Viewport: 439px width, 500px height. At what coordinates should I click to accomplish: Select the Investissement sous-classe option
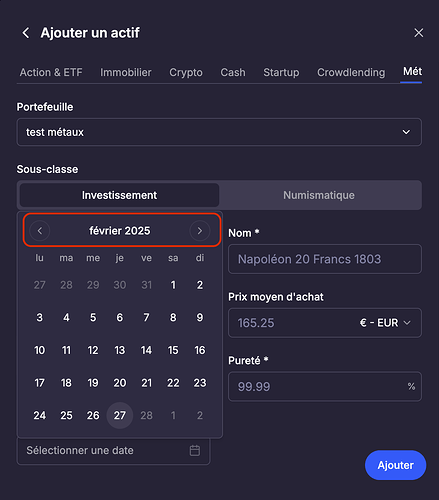tap(119, 195)
